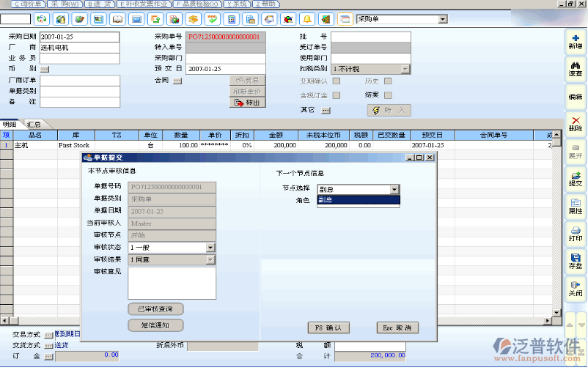The height and width of the screenshot is (370, 588).
Task: Open the 节点选择 dropdown in dialog
Action: click(x=394, y=189)
